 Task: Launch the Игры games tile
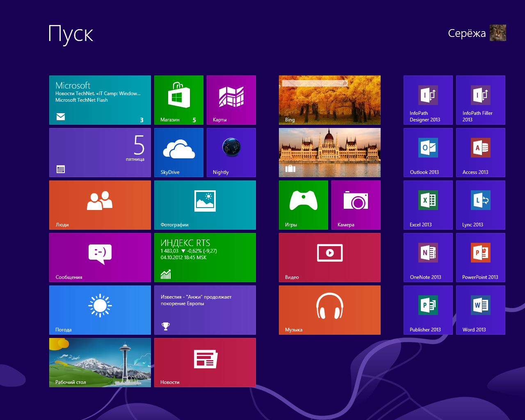[x=304, y=205]
